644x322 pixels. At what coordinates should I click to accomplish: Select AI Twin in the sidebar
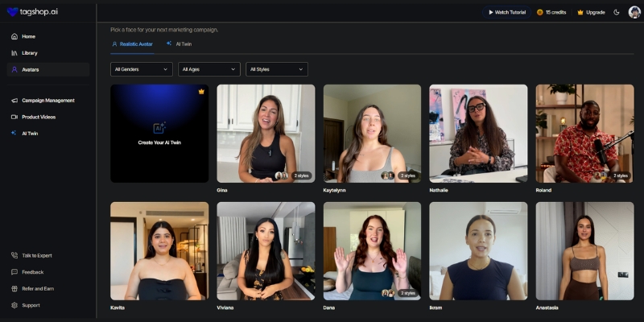tap(30, 134)
